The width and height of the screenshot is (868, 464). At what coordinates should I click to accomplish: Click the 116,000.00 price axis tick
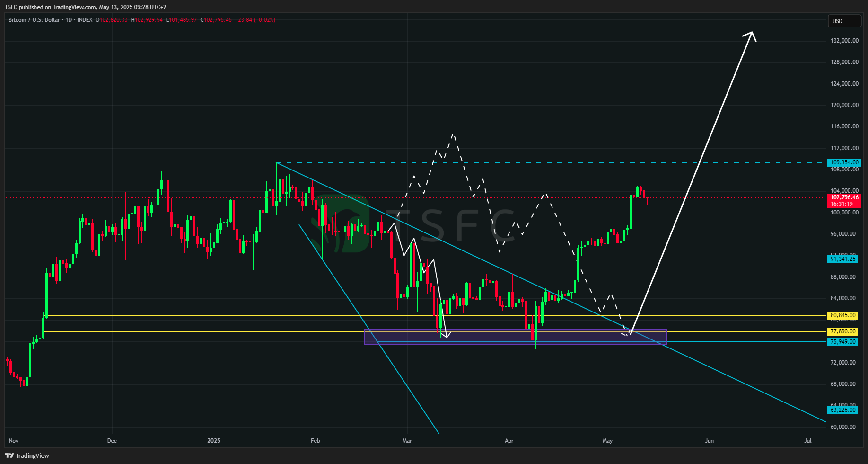(844, 126)
